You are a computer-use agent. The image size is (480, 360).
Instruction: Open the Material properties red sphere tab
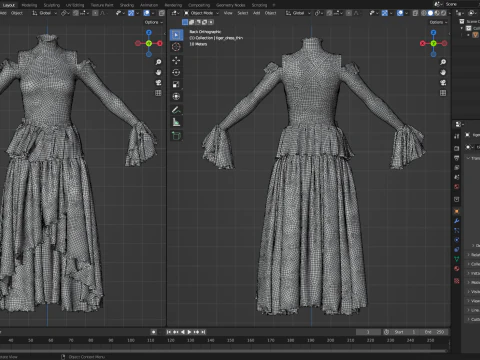457,269
